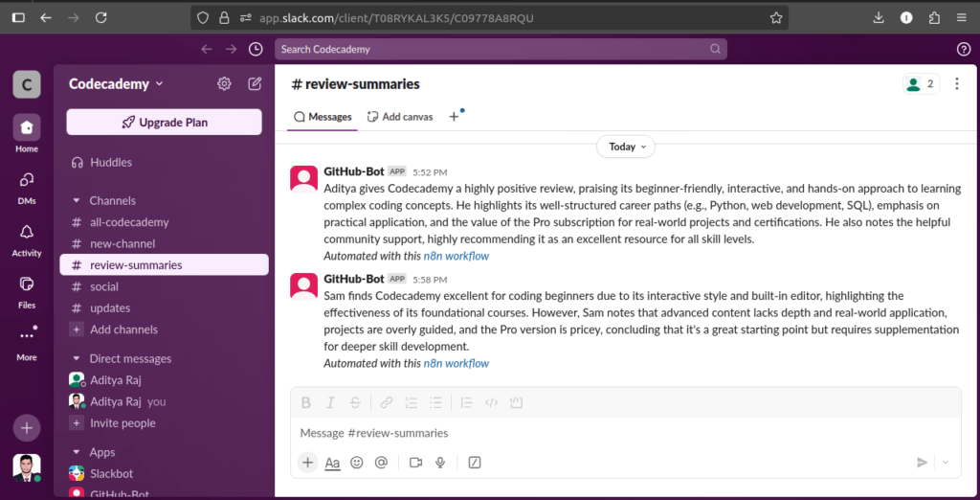Record an audio clip with microphone icon
The height and width of the screenshot is (500, 980).
coord(440,463)
